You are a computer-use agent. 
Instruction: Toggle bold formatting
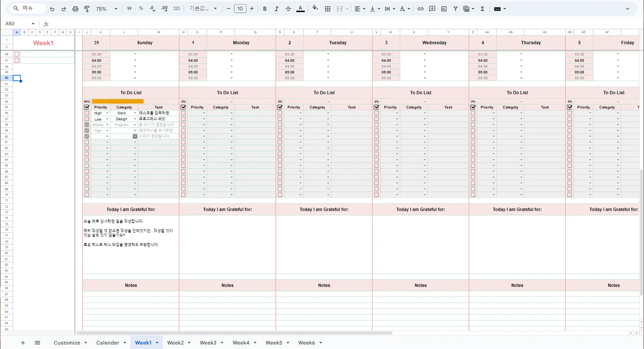(x=265, y=9)
